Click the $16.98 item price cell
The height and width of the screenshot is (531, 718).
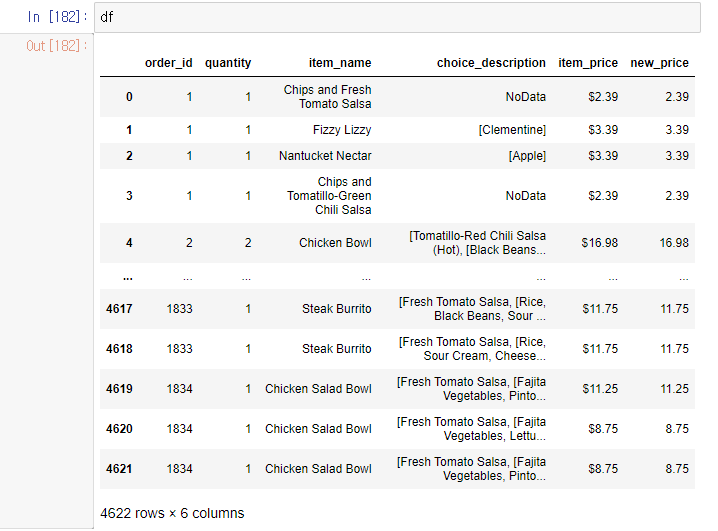pyautogui.click(x=600, y=243)
